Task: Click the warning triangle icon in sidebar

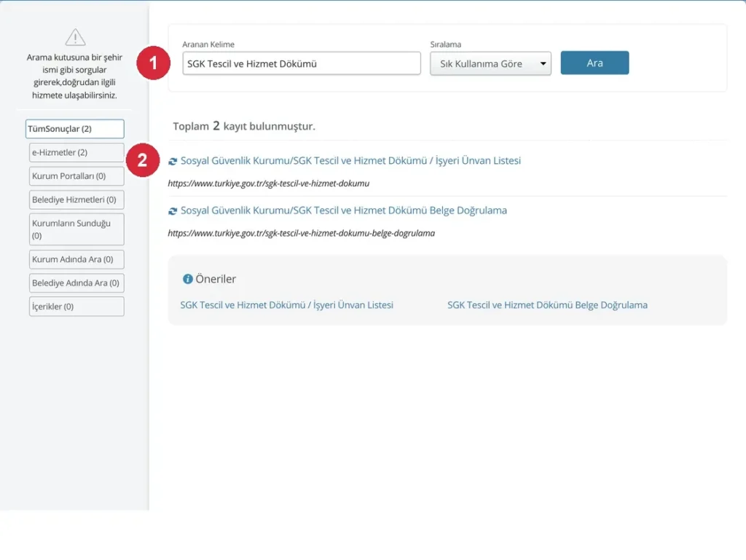Action: 75,37
